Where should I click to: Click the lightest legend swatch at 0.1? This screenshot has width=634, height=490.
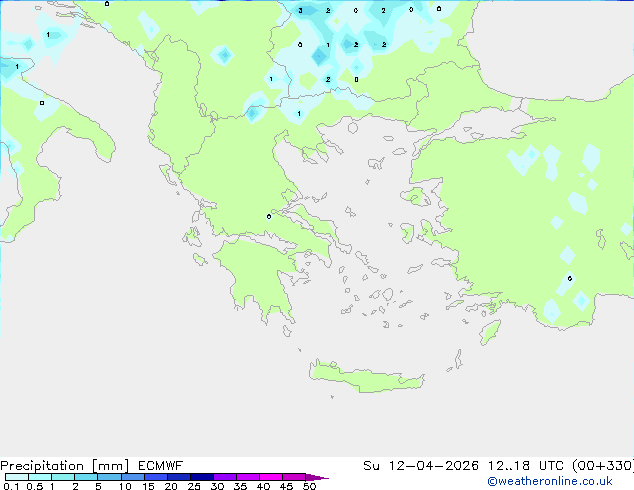pos(16,478)
